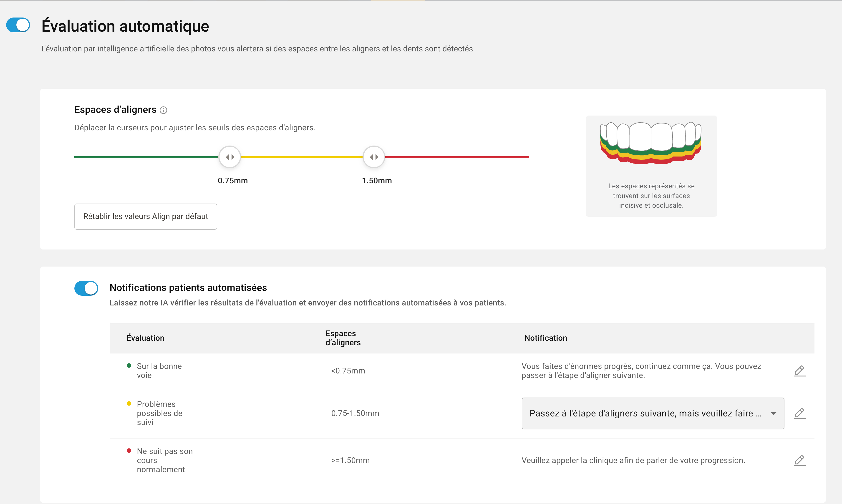Toggle the Évaluation automatique switch
The height and width of the screenshot is (504, 842).
pos(18,25)
